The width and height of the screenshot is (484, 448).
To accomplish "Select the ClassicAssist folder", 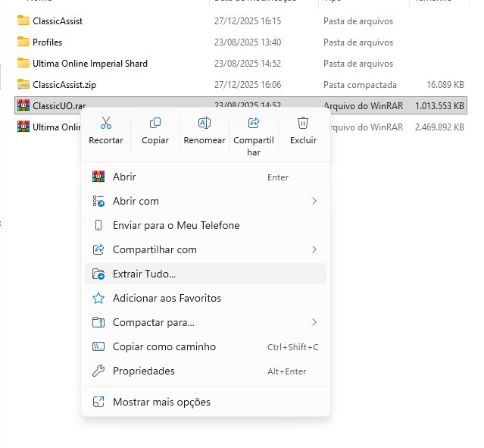I will coord(58,20).
